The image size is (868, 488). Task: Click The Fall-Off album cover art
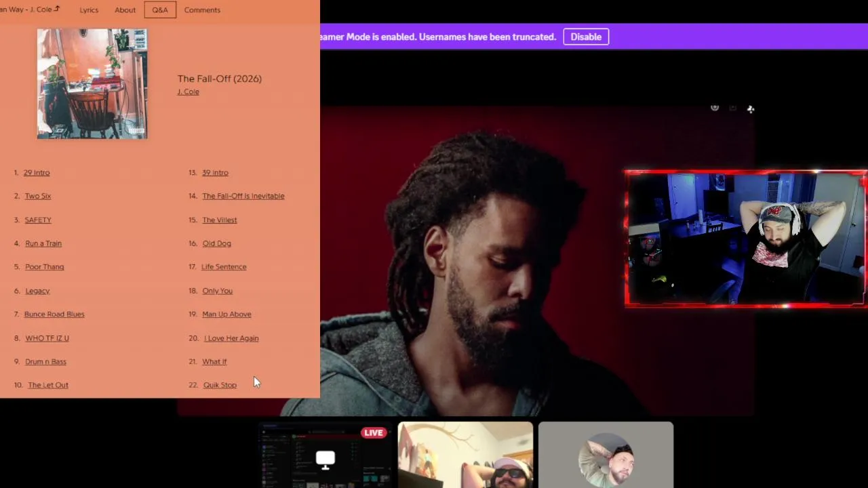coord(92,84)
